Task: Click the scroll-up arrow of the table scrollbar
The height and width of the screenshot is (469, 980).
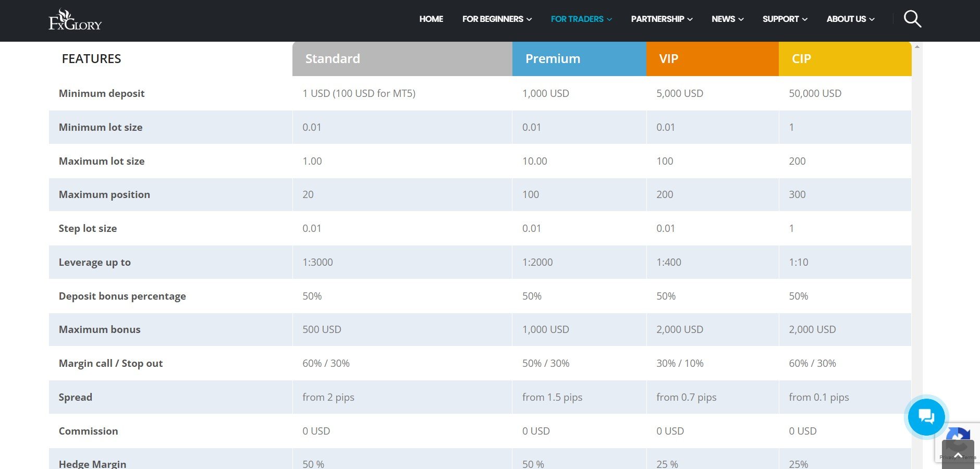Action: (917, 47)
